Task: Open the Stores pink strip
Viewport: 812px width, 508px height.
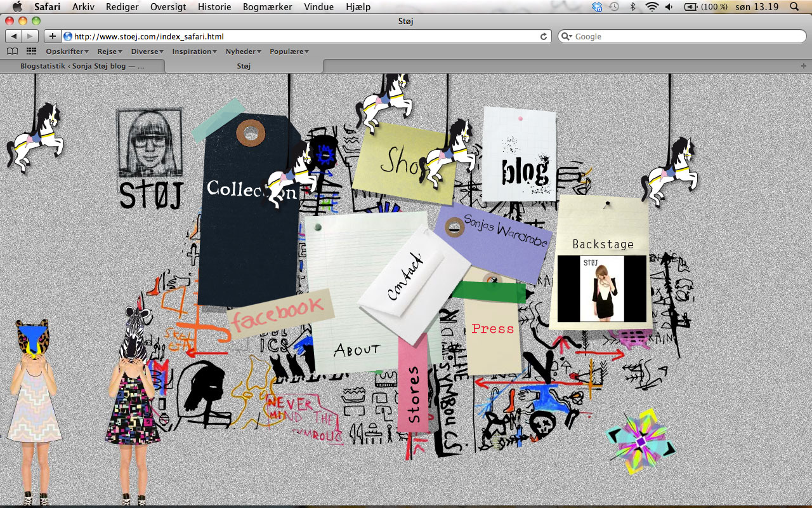Action: 413,384
